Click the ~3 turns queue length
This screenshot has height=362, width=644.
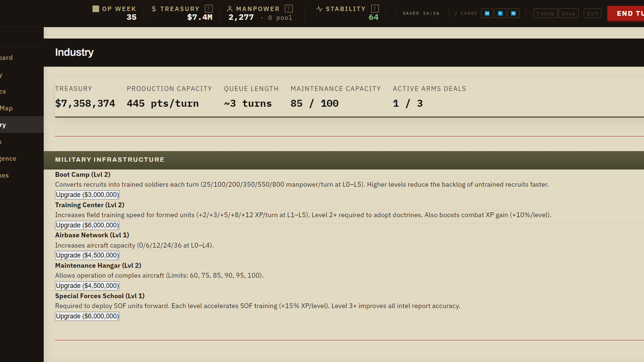click(248, 104)
